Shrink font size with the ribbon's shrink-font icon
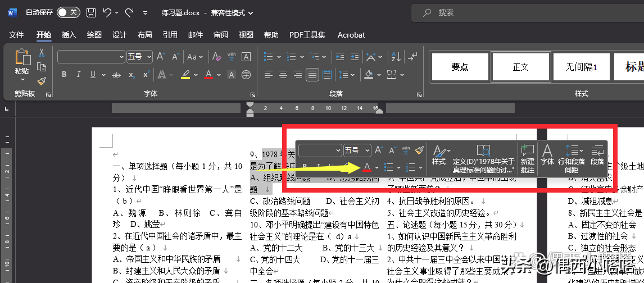 [x=176, y=57]
